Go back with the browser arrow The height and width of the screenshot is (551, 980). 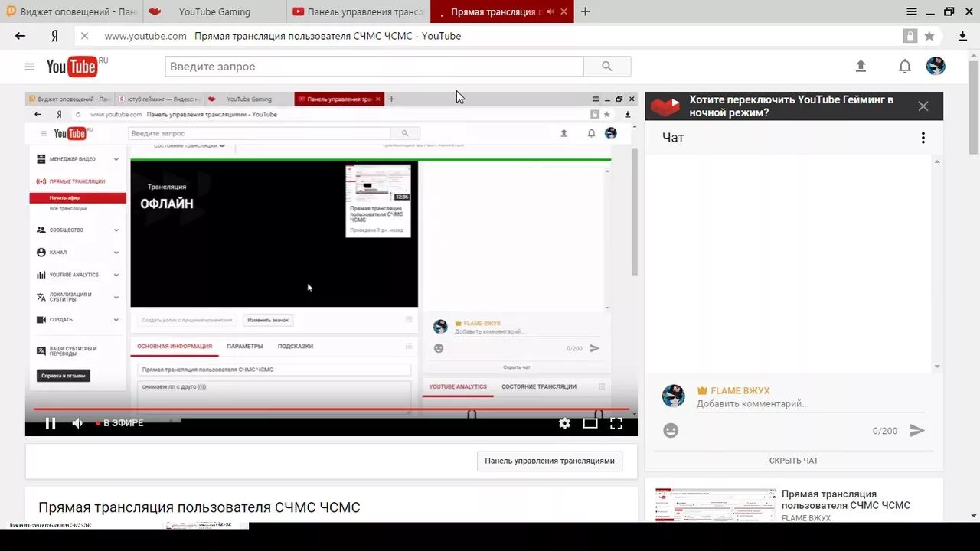(21, 36)
